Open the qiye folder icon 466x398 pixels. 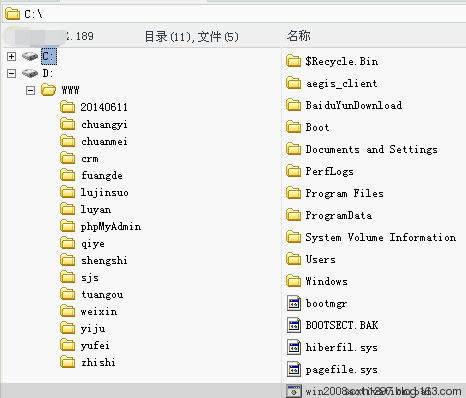[x=68, y=243]
